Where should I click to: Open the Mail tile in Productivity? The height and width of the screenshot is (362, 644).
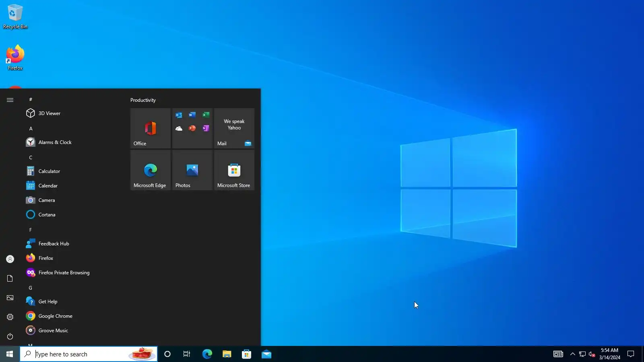click(234, 128)
